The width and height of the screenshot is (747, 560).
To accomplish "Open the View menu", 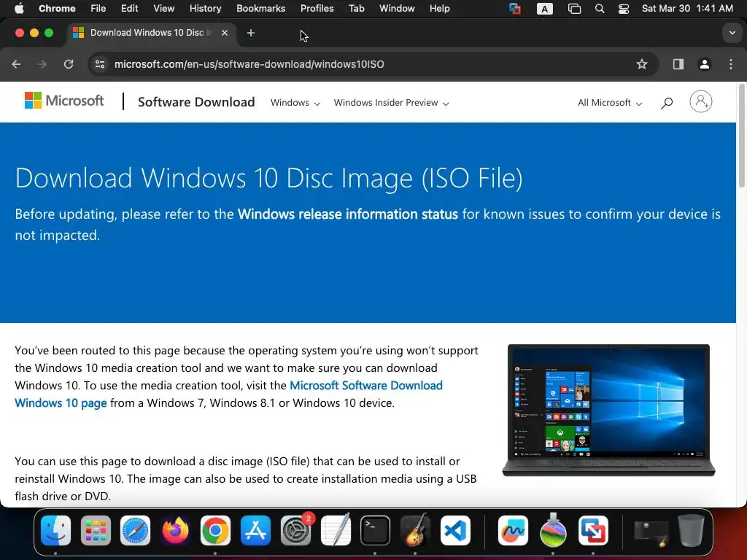I will pyautogui.click(x=164, y=9).
